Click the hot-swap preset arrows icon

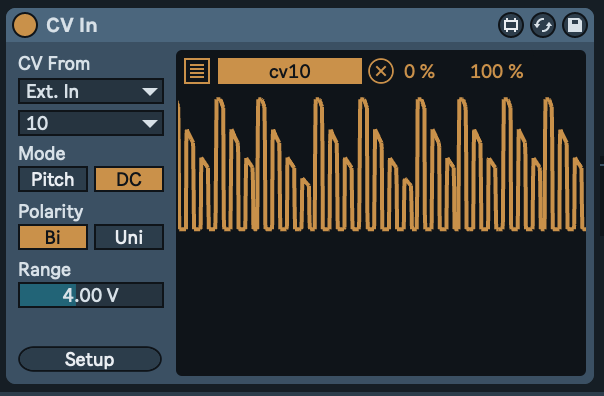pyautogui.click(x=543, y=25)
